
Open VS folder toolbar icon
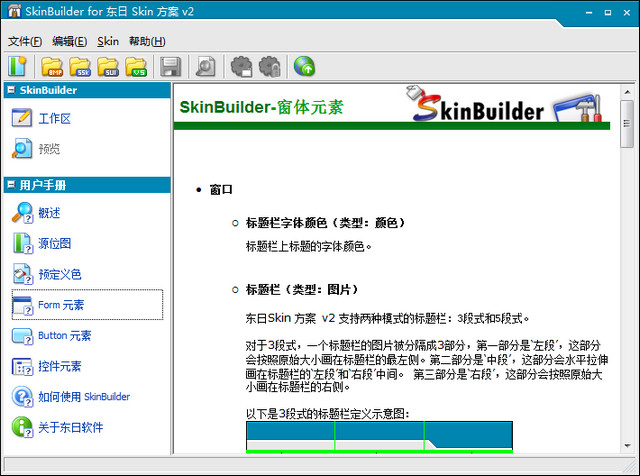[x=136, y=67]
